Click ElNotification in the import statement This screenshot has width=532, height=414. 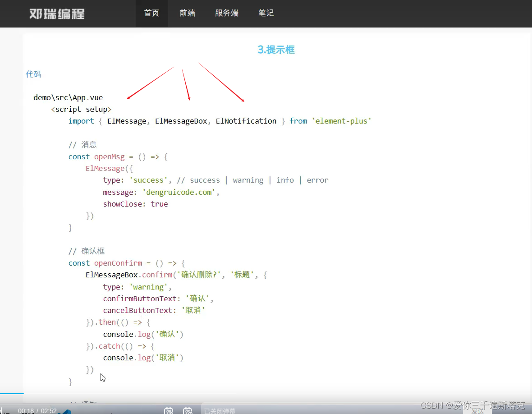click(x=246, y=121)
